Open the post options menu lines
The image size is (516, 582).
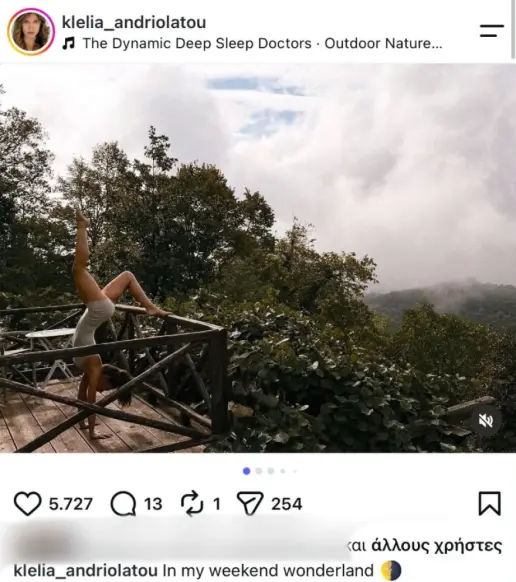[491, 31]
